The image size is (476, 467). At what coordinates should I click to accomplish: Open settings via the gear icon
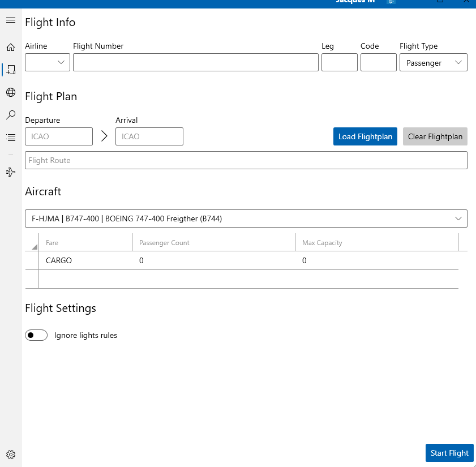10,454
